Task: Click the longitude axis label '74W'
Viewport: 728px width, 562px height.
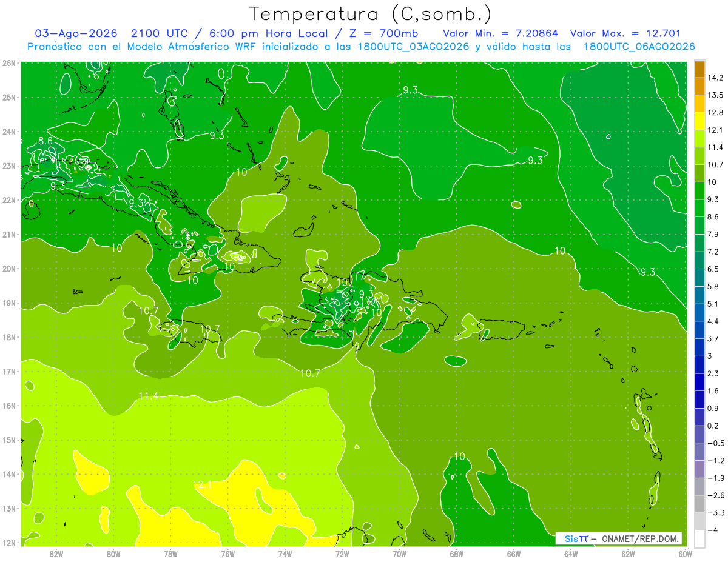Action: point(285,553)
